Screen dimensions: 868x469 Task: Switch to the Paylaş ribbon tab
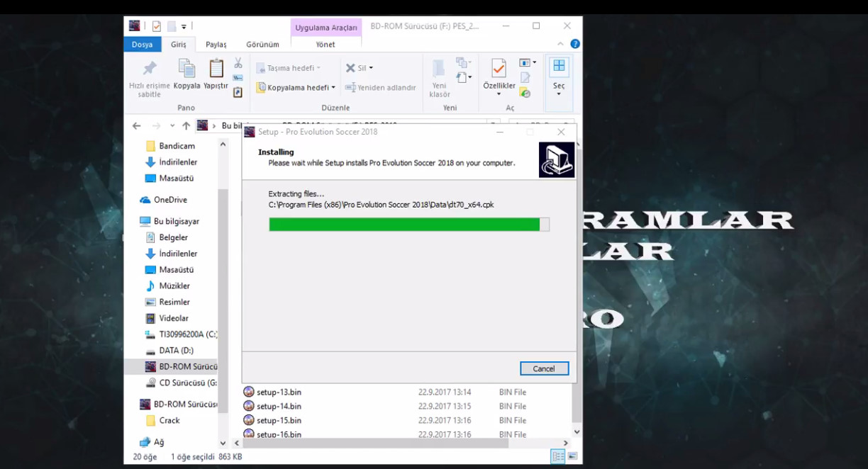(x=216, y=44)
